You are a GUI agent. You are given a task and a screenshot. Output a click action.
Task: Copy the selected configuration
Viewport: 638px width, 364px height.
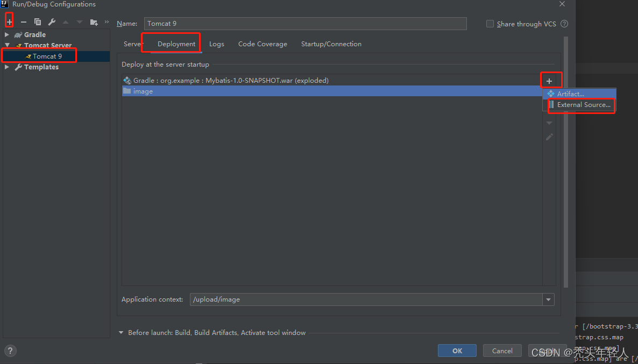click(38, 22)
